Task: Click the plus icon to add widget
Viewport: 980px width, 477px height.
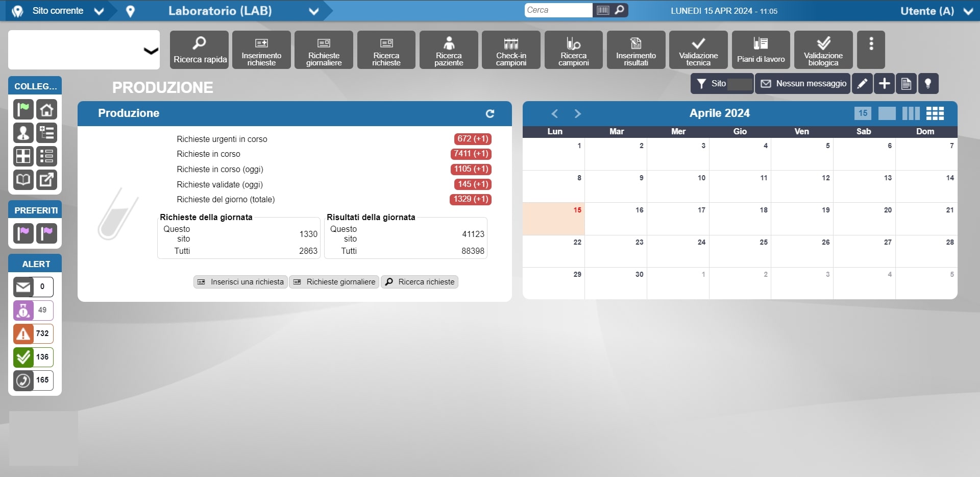Action: [x=884, y=84]
